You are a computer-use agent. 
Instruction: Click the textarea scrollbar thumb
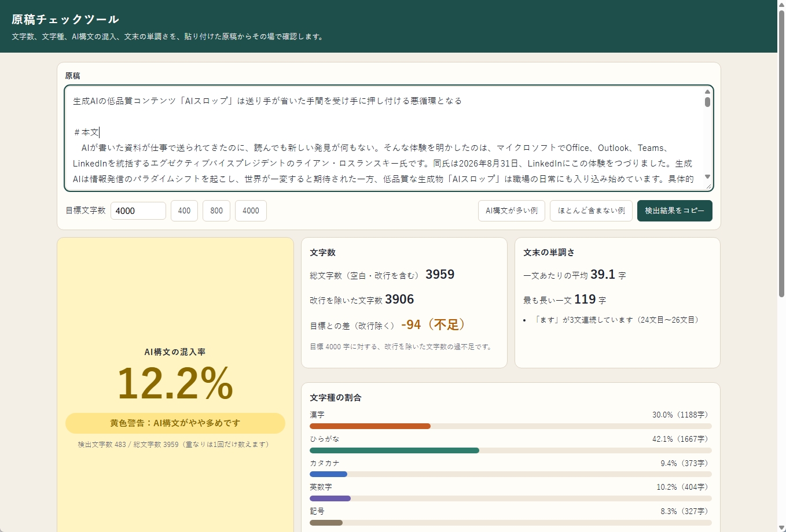pyautogui.click(x=707, y=102)
